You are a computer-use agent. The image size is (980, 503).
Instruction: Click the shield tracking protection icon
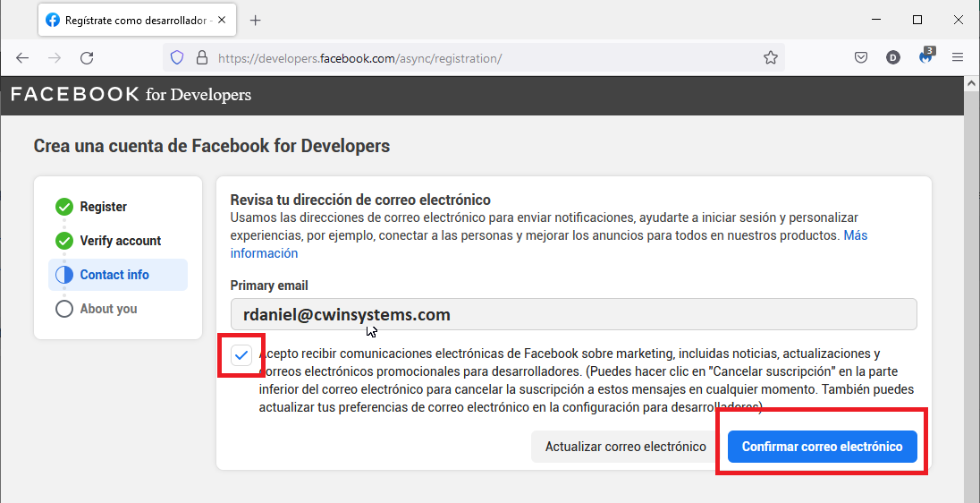click(177, 58)
